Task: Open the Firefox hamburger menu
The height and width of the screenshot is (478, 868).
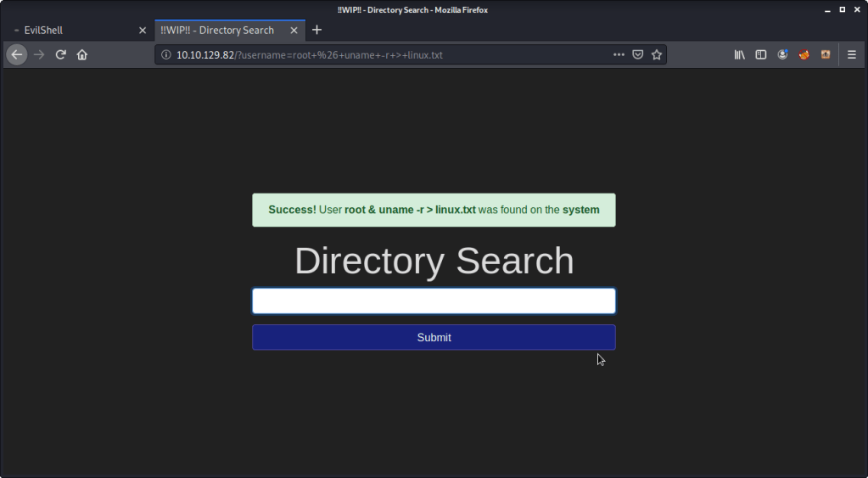Action: tap(852, 54)
